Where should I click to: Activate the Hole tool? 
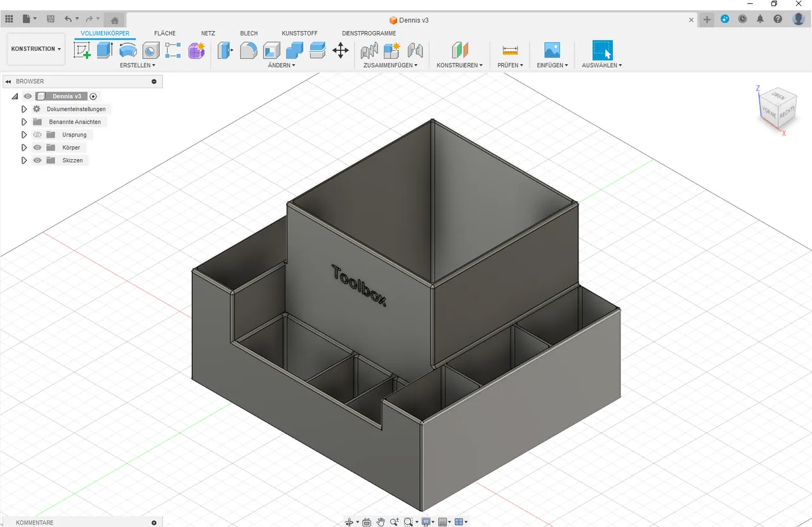150,49
